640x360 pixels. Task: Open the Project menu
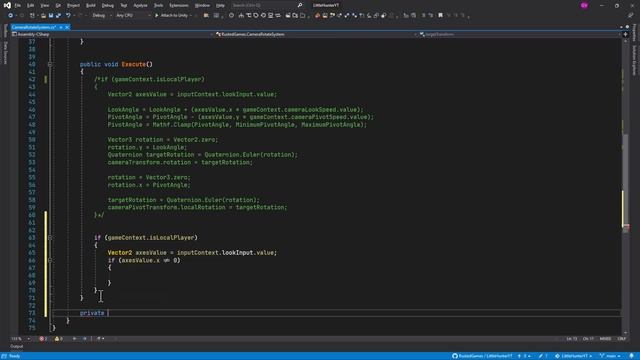[x=73, y=5]
